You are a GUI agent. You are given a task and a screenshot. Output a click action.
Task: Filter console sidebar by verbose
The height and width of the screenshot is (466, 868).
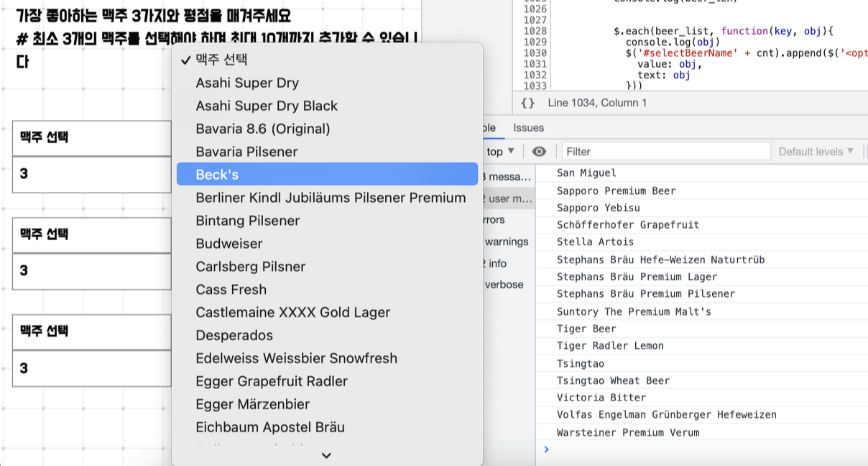507,285
